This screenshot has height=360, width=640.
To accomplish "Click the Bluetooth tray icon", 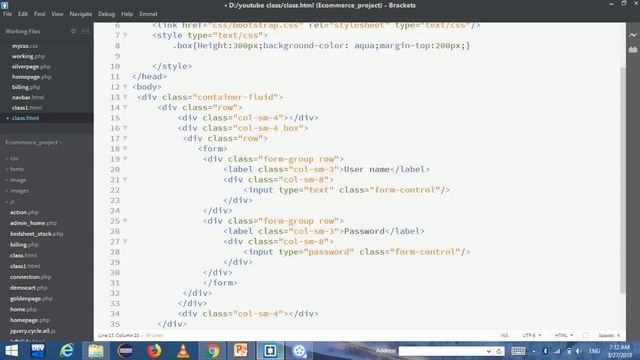I will [545, 351].
